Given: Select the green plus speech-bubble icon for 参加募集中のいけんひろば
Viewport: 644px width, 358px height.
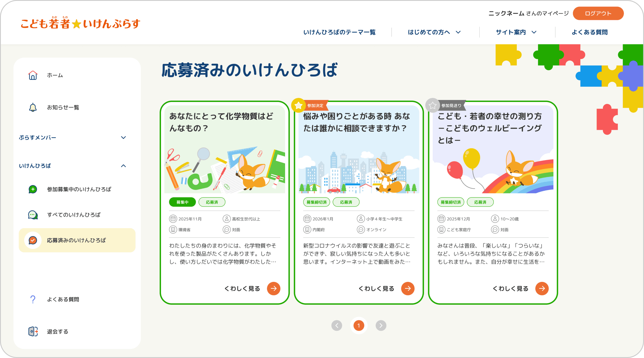Looking at the screenshot, I should pos(33,189).
